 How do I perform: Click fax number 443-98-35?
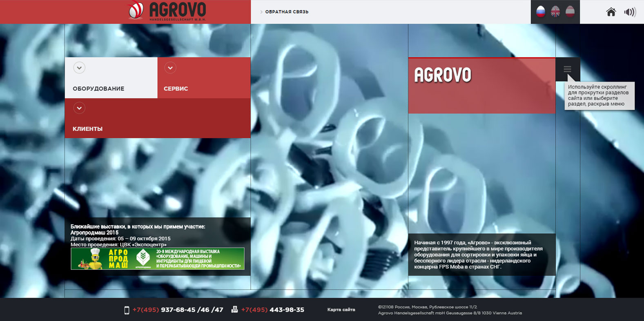click(272, 310)
